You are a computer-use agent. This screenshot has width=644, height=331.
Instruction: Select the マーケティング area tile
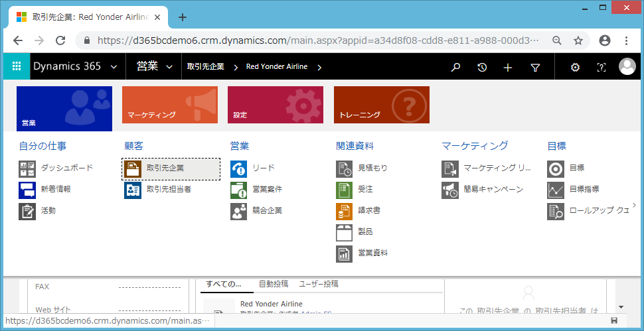170,105
